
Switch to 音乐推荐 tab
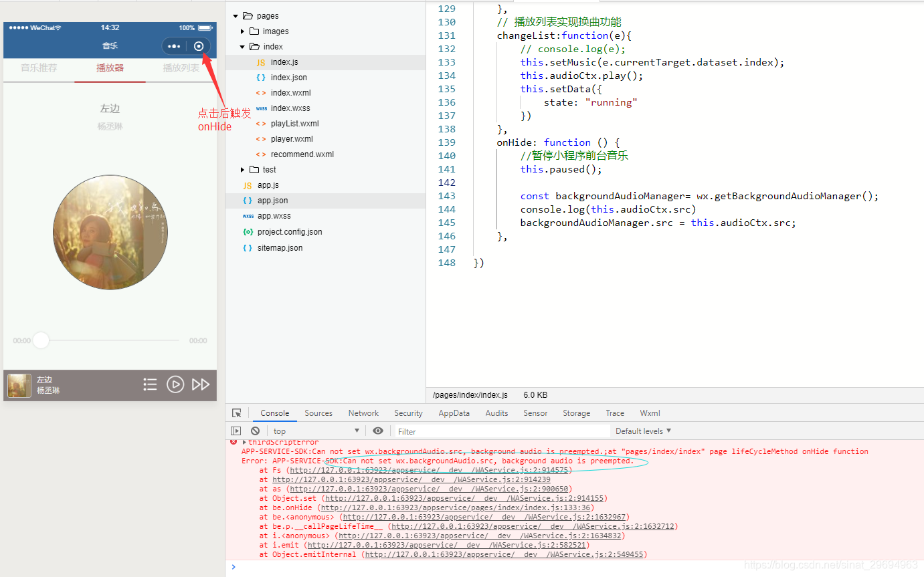(39, 68)
